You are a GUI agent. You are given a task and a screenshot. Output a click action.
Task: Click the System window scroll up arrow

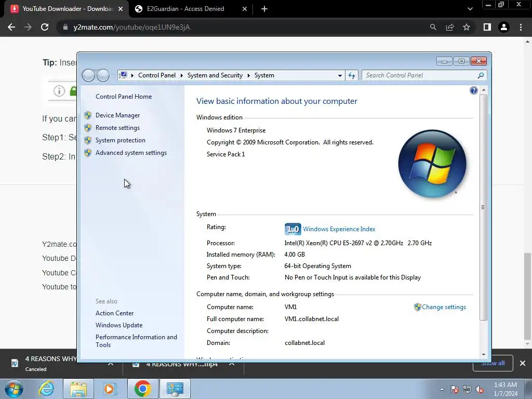click(484, 90)
